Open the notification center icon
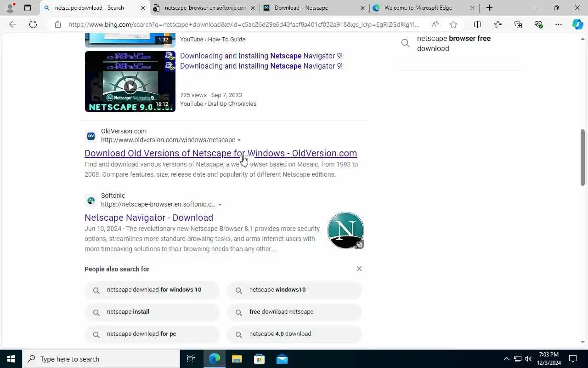588x368 pixels. point(573,359)
